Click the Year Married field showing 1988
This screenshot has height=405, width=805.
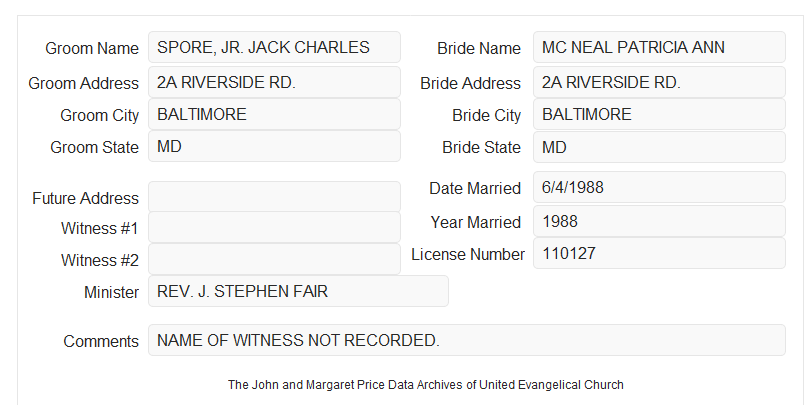tap(659, 221)
